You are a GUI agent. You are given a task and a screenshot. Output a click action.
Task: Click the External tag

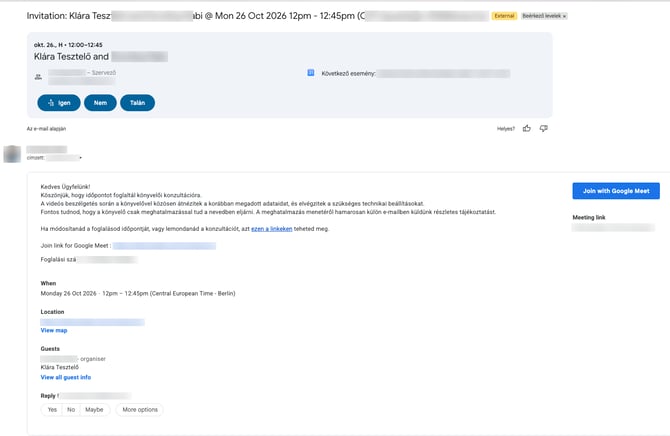[x=504, y=16]
